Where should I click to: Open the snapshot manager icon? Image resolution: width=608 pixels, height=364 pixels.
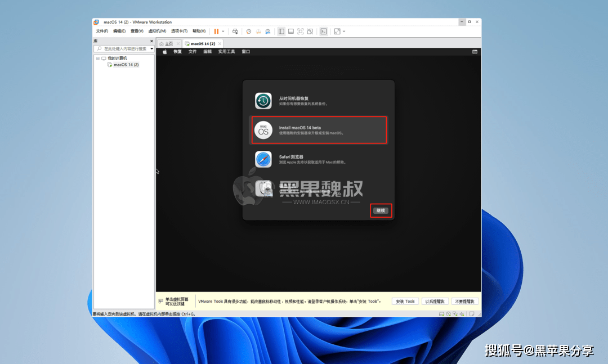pos(268,32)
